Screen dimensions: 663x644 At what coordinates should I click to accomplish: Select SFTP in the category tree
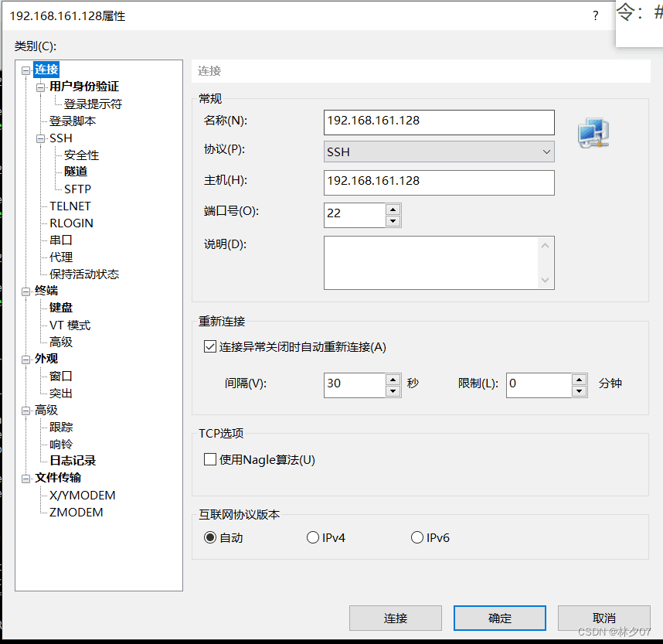77,189
